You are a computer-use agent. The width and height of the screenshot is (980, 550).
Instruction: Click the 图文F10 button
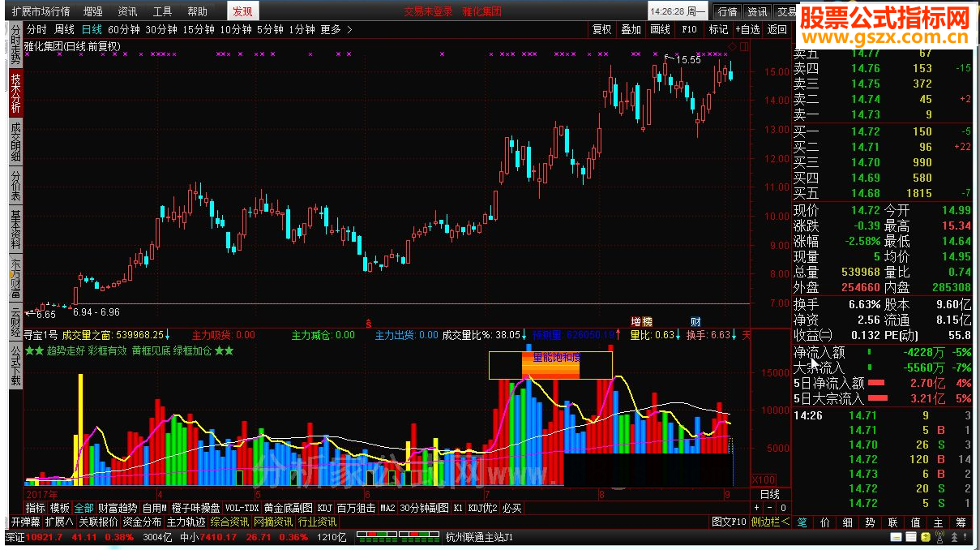point(729,522)
